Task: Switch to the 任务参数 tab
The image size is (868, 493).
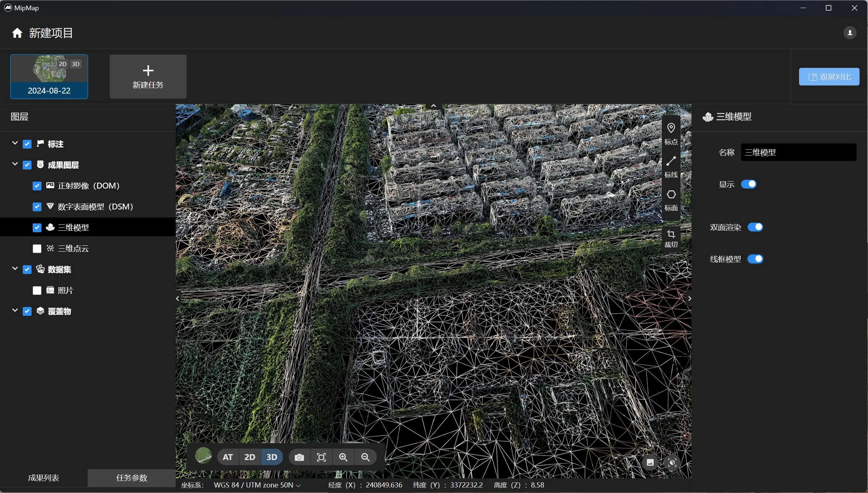Action: 131,478
